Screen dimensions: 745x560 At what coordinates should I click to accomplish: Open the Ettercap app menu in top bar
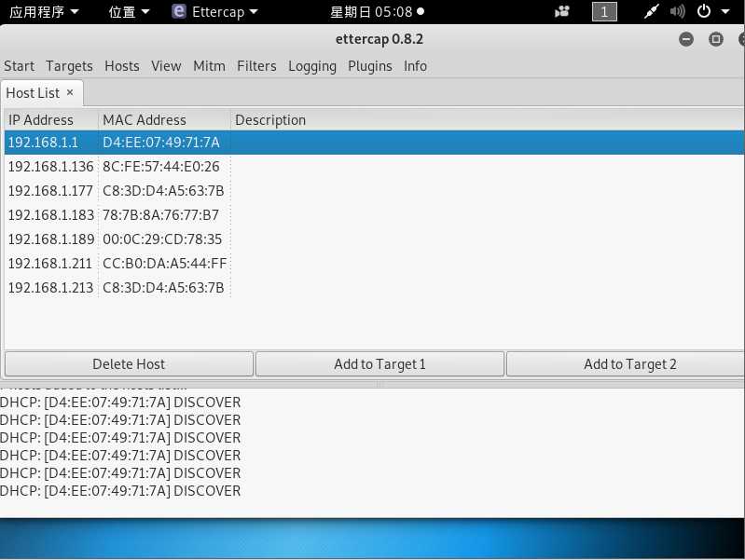click(215, 11)
